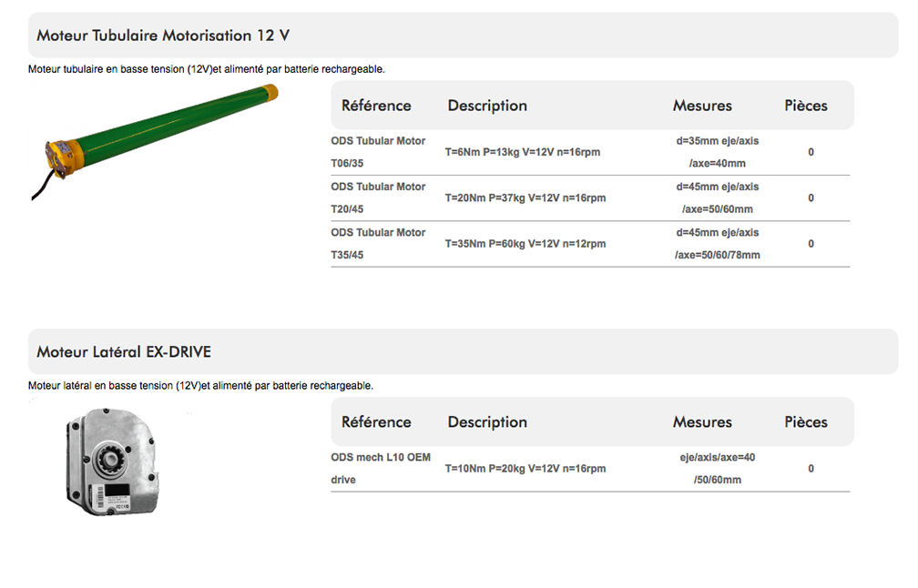Click 'Référence' header in tubular motor table
This screenshot has width=918, height=588.
(x=376, y=106)
